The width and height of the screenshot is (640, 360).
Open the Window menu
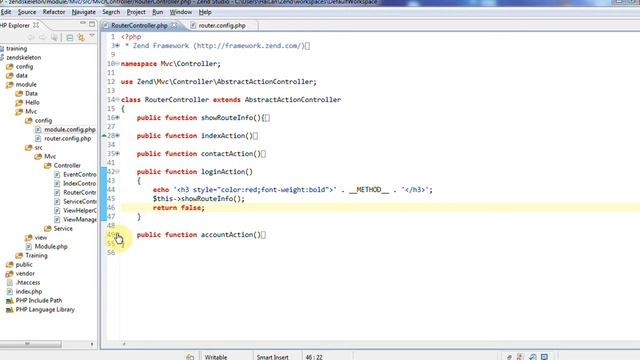coord(181,12)
